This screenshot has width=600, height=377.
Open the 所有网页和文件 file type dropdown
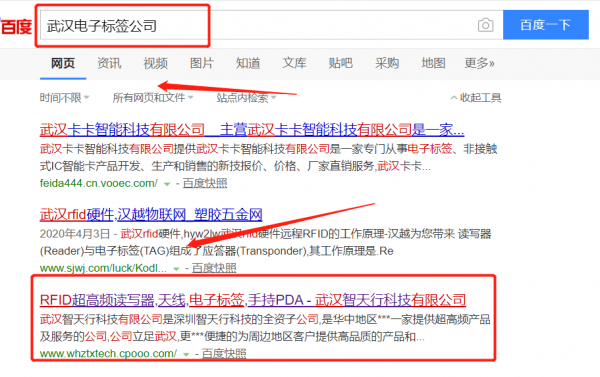153,98
